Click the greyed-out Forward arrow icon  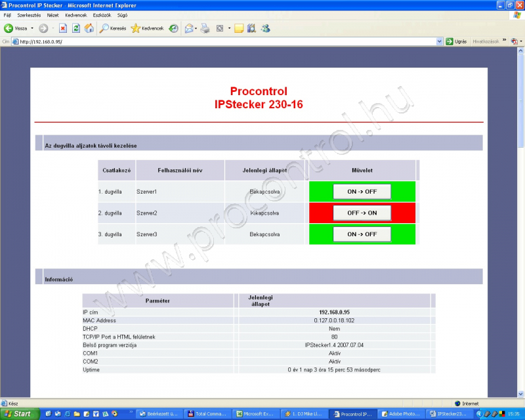click(43, 28)
